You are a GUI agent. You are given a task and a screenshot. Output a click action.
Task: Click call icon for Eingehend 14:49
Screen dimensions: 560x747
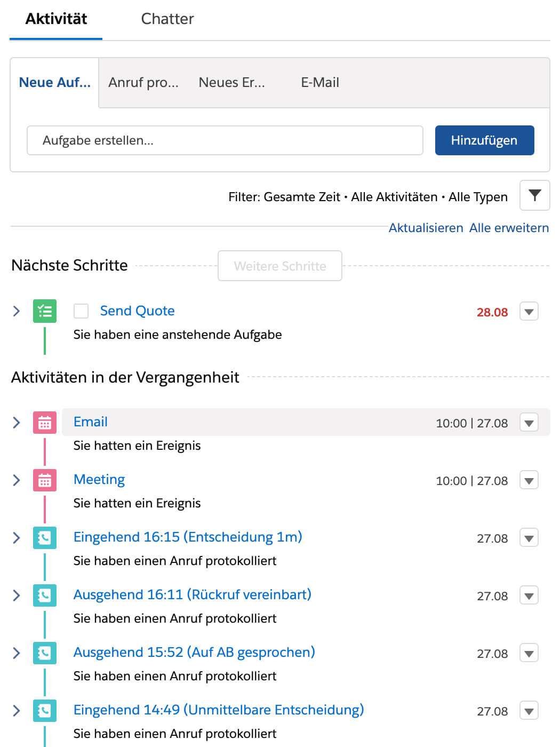[x=45, y=711]
